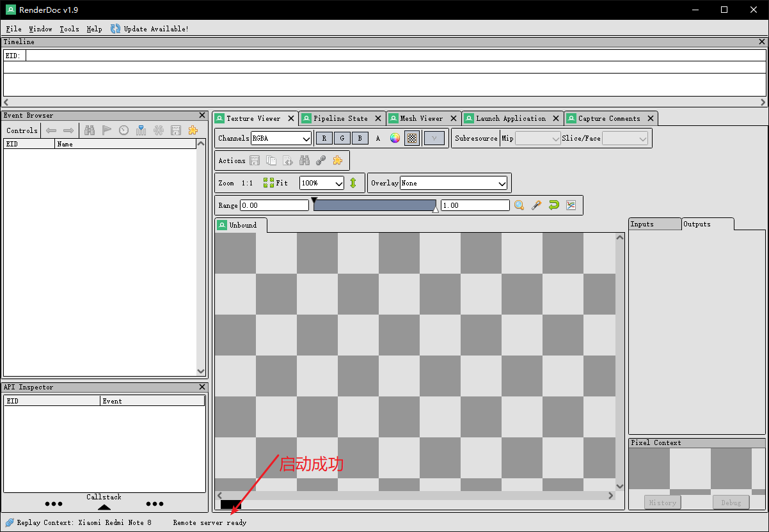Toggle the R channel button
Image resolution: width=769 pixels, height=532 pixels.
click(x=324, y=137)
